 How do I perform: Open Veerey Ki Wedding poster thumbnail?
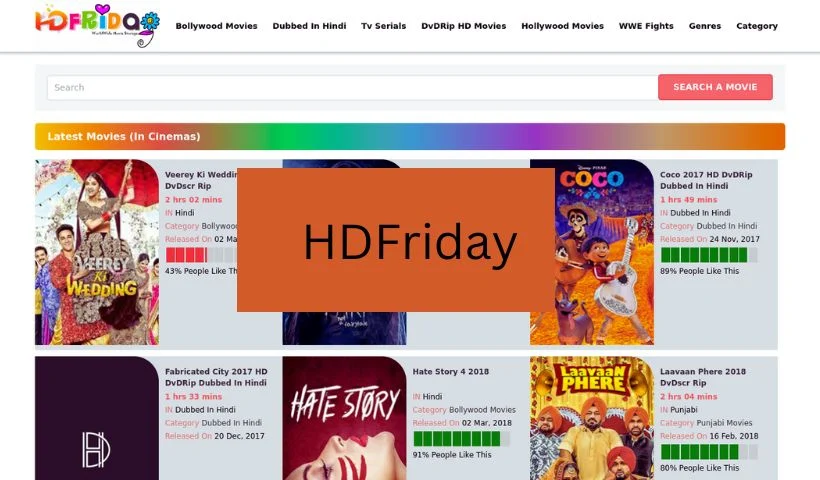click(97, 252)
